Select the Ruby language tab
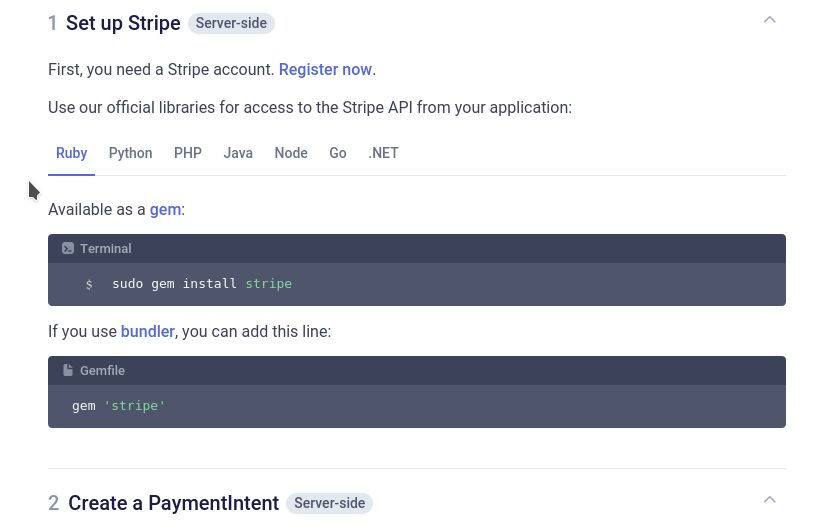The height and width of the screenshot is (531, 822). point(71,153)
